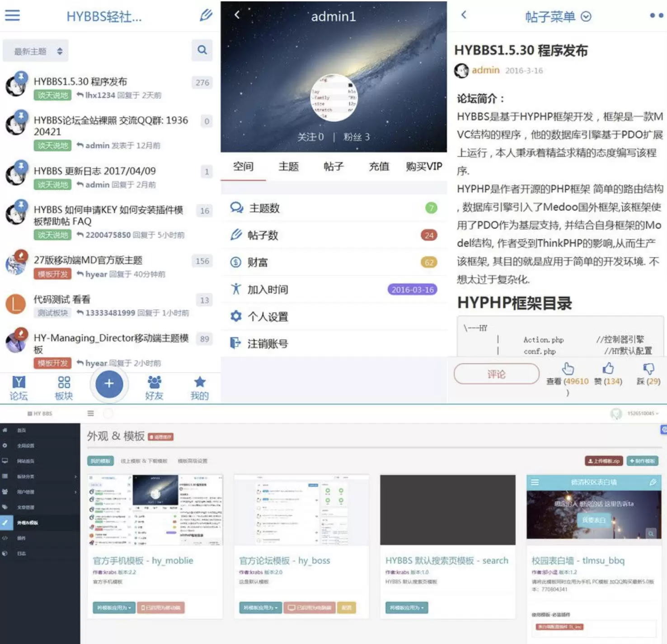Image resolution: width=667 pixels, height=644 pixels.
Task: Click the admin1 profile avatar image
Action: coord(334,98)
